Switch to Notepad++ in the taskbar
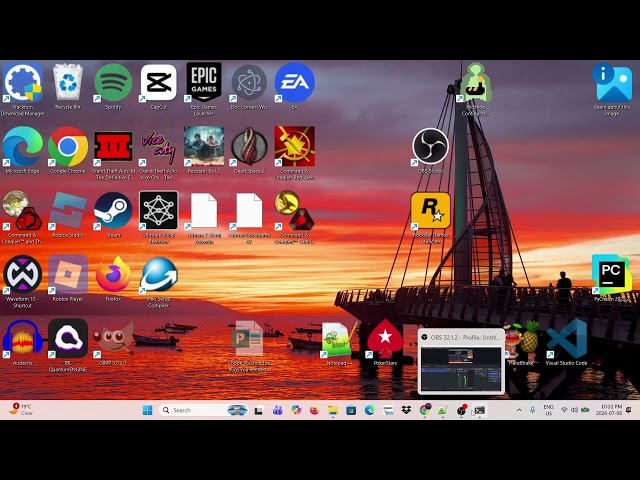The width and height of the screenshot is (640, 480). pos(443,410)
